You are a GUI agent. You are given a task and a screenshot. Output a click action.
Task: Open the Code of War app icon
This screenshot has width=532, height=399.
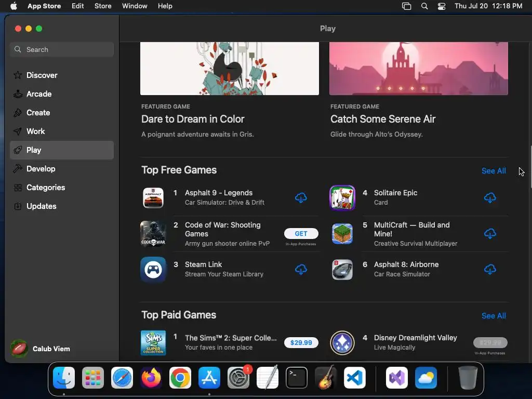153,234
